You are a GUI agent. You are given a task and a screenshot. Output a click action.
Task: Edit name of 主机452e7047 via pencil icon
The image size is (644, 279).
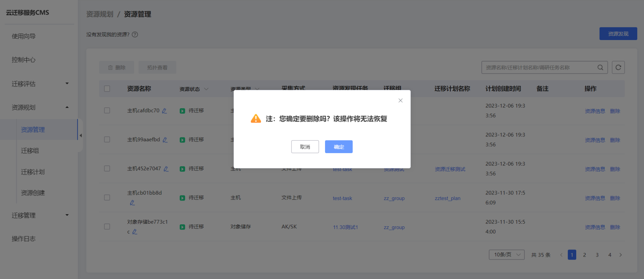166,169
